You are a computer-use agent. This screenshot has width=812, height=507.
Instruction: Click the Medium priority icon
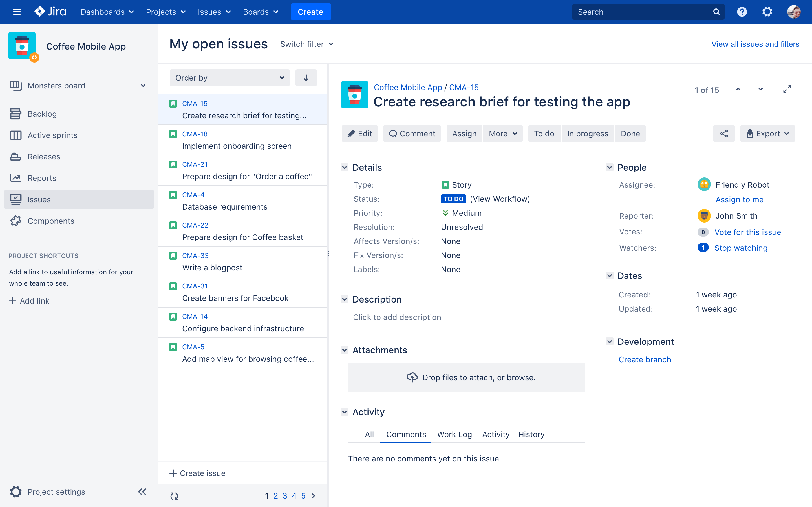(445, 213)
